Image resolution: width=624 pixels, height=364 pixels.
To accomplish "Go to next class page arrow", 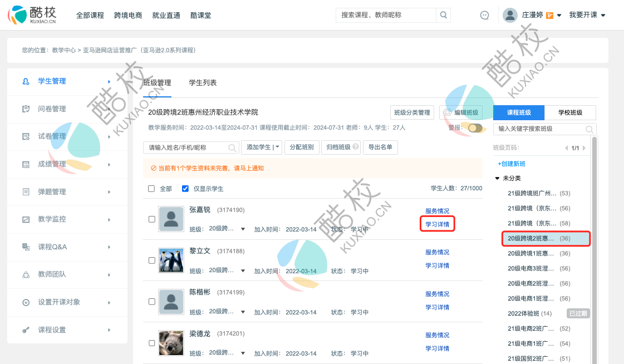I will [x=584, y=148].
